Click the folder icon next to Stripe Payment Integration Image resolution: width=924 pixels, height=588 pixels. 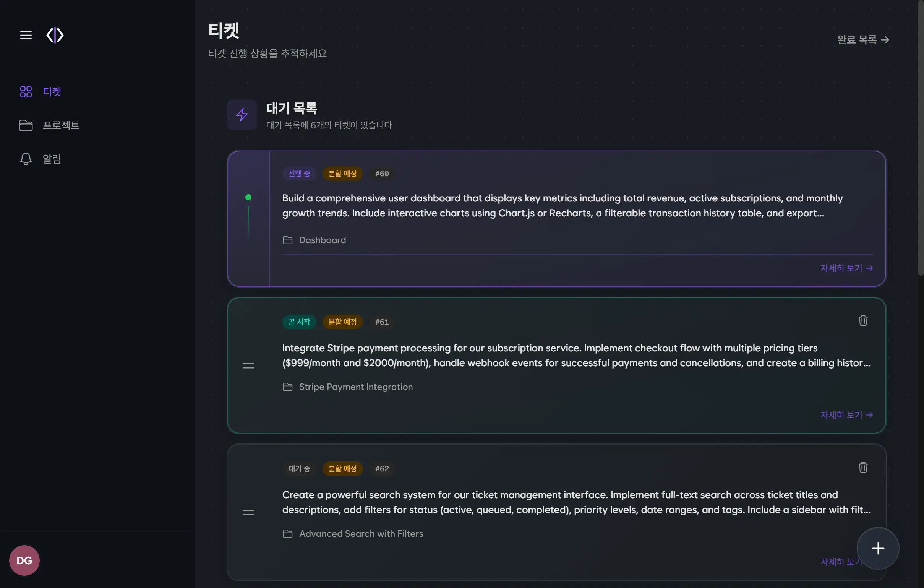[x=288, y=387]
